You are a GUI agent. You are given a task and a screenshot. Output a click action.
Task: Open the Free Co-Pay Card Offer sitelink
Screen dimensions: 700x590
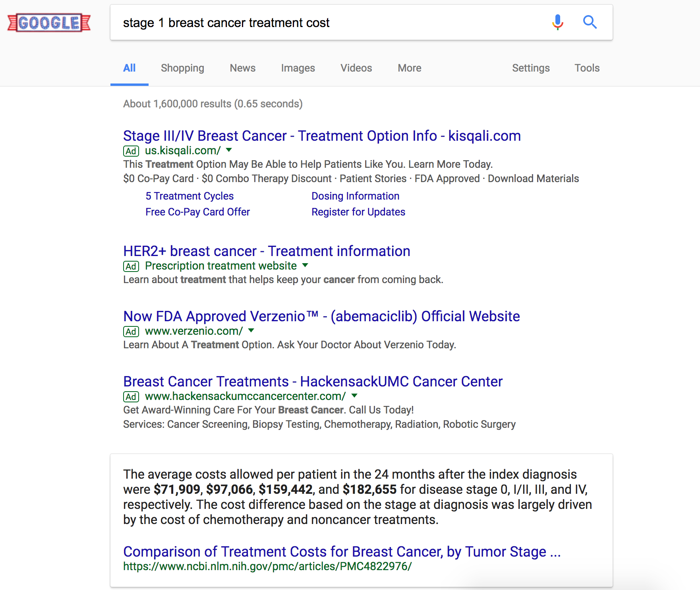197,212
